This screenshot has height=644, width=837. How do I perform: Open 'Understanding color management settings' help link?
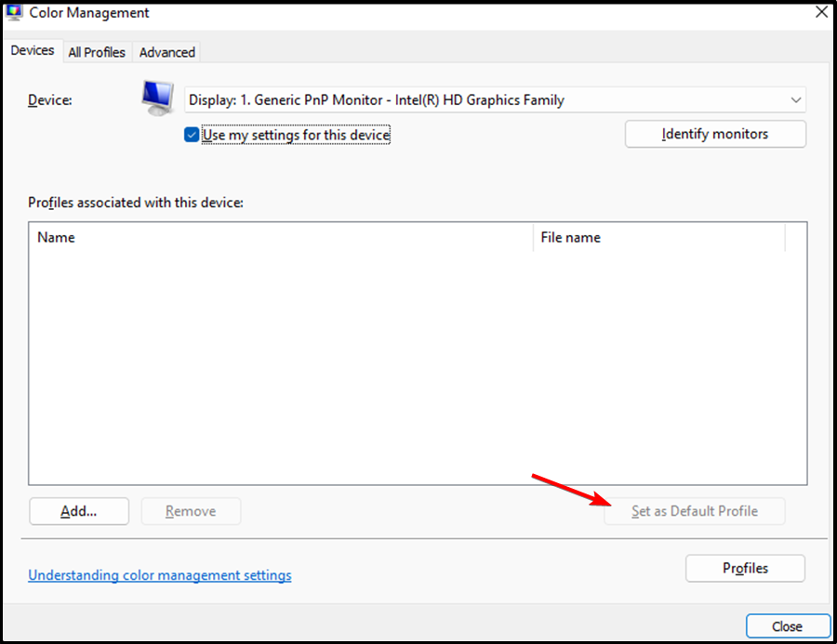coord(159,575)
